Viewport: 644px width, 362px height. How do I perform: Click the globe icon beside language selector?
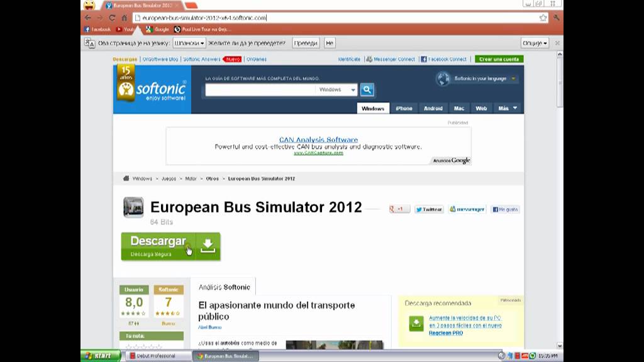pyautogui.click(x=443, y=79)
